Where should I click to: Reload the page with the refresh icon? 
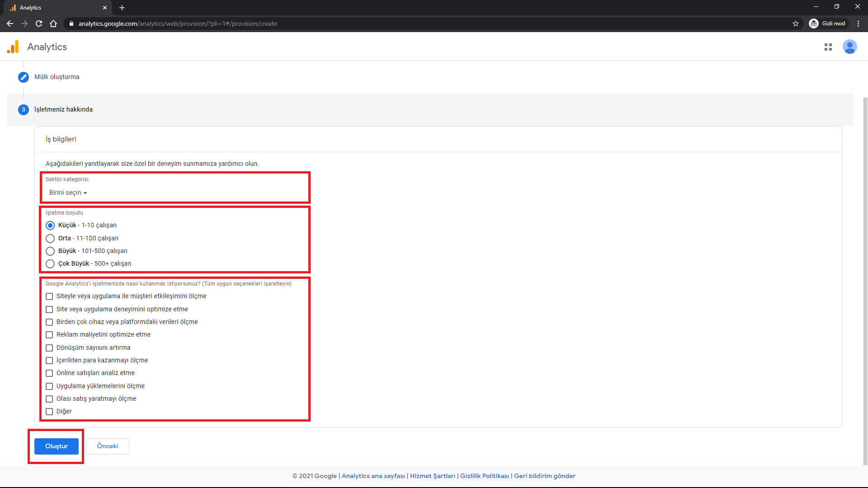pyautogui.click(x=39, y=23)
